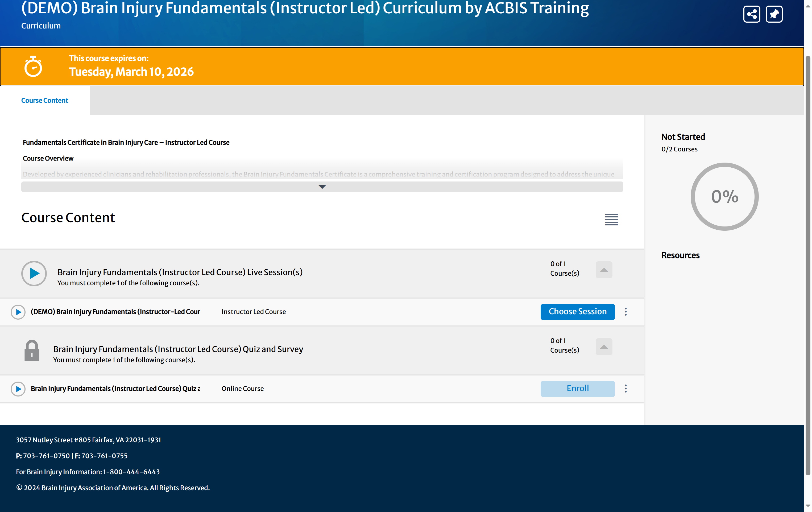Viewport: 812px width, 512px height.
Task: Click the Enroll button
Action: (x=578, y=389)
